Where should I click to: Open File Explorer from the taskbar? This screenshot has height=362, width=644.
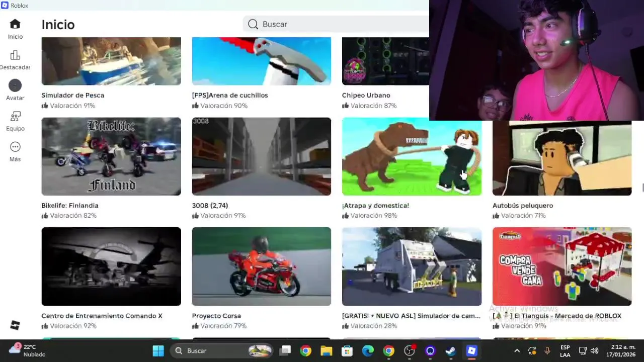[327, 350]
